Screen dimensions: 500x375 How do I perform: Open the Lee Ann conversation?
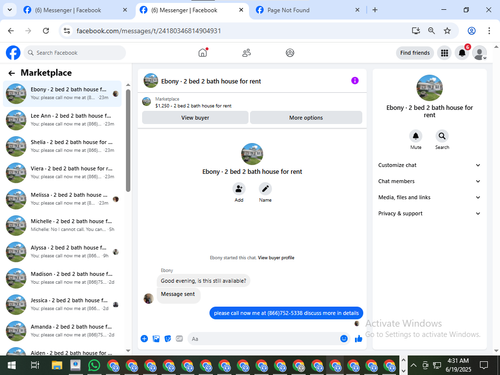(62, 120)
